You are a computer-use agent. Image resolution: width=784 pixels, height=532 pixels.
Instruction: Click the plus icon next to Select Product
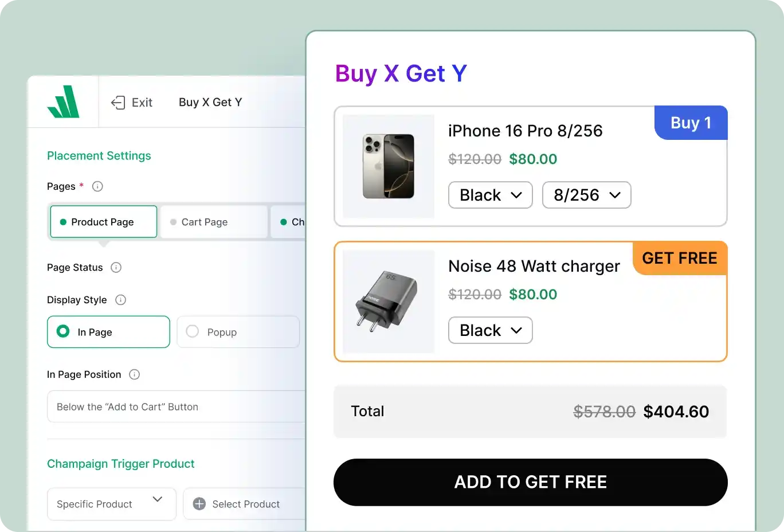coord(199,503)
